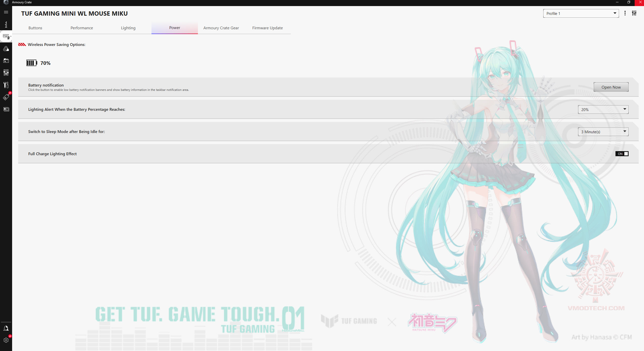This screenshot has height=351, width=644.
Task: Expand the 3 Minute(s) sleep mode dropdown
Action: pos(603,132)
